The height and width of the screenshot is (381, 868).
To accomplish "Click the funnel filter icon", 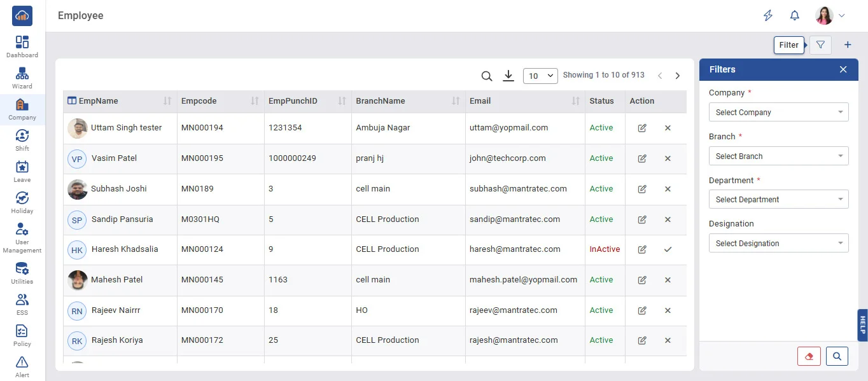I will tap(820, 45).
